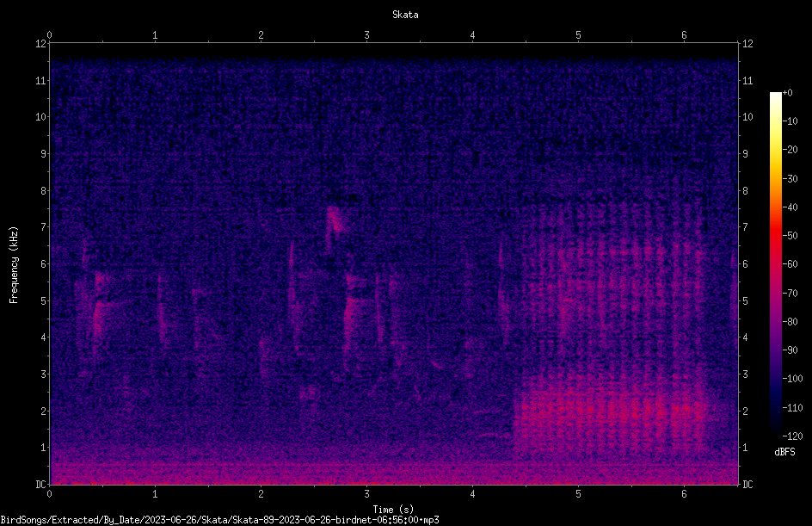The height and width of the screenshot is (526, 812).
Task: Click the "dBFS" label under the color scale
Action: point(784,452)
